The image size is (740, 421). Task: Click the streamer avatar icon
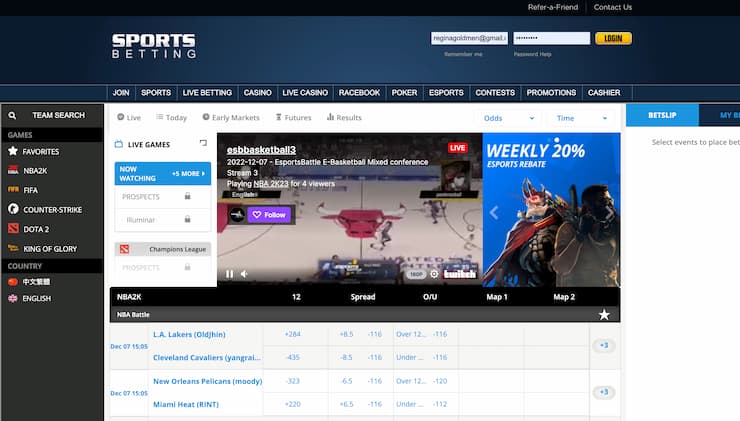[x=237, y=215]
